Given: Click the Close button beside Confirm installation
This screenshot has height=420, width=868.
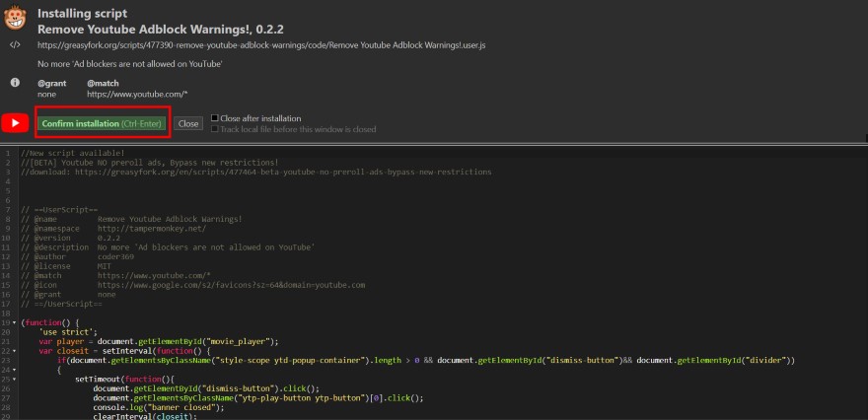Looking at the screenshot, I should 188,124.
